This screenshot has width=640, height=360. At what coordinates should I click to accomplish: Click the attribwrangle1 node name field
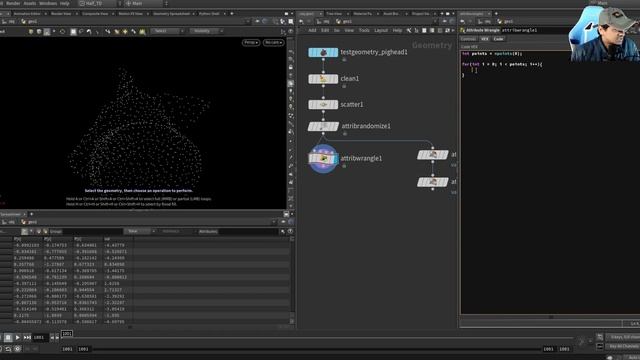click(x=535, y=30)
